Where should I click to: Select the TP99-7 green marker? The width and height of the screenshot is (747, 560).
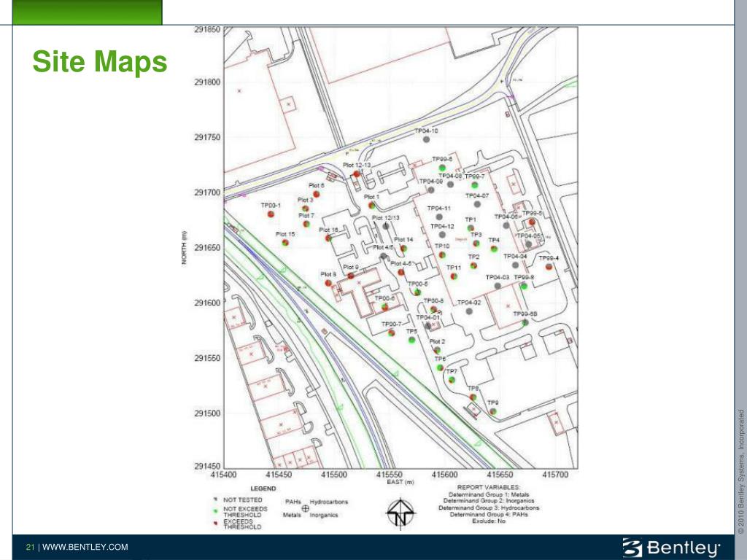point(474,184)
